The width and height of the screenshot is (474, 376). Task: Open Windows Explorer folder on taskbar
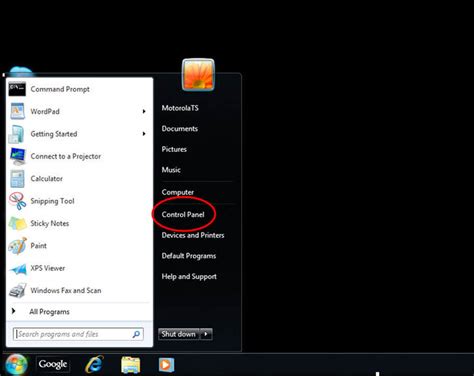tap(130, 365)
